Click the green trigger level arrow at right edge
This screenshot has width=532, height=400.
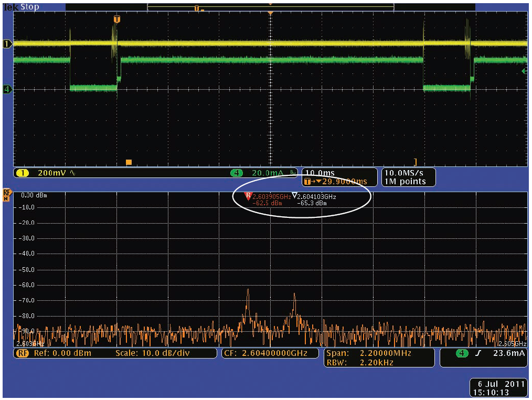point(523,71)
